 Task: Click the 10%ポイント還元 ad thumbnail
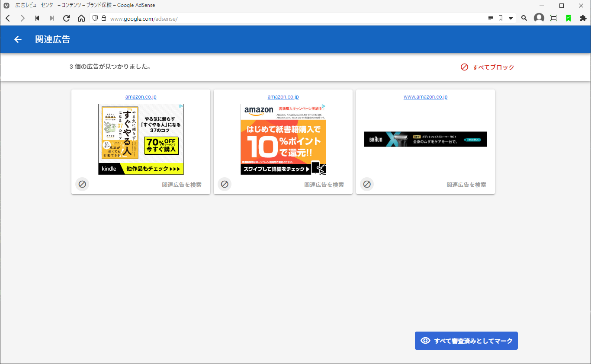pos(283,139)
